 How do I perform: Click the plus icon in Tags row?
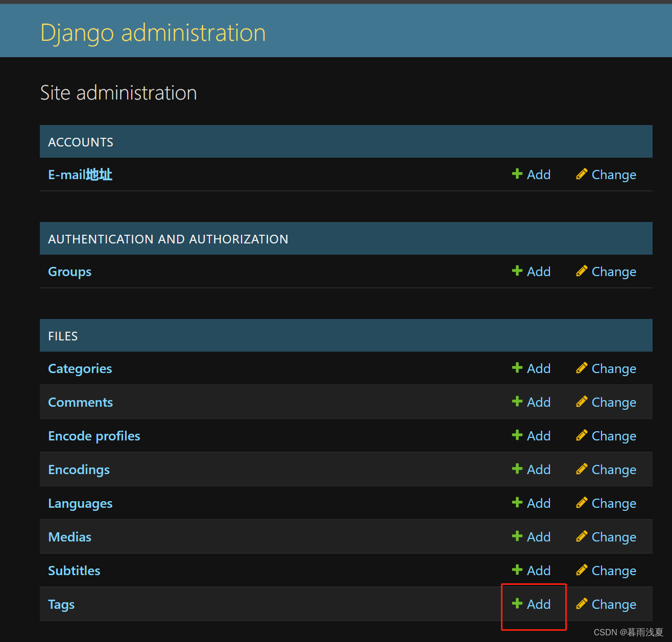pos(517,604)
